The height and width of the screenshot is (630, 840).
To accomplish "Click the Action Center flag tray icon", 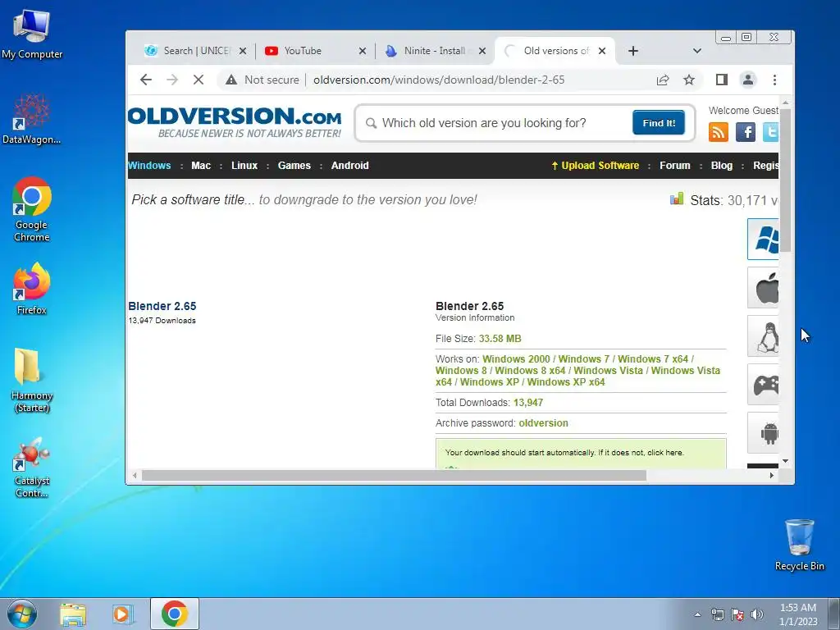I will coord(737,614).
